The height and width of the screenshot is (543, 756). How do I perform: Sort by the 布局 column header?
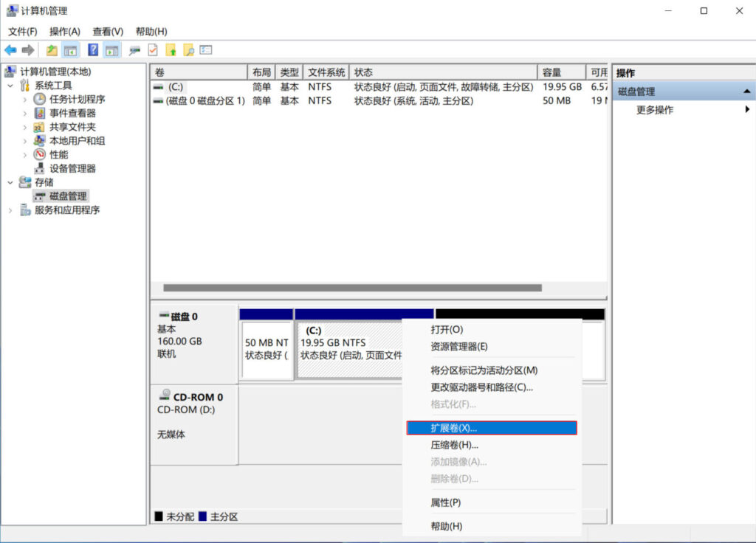tap(261, 72)
